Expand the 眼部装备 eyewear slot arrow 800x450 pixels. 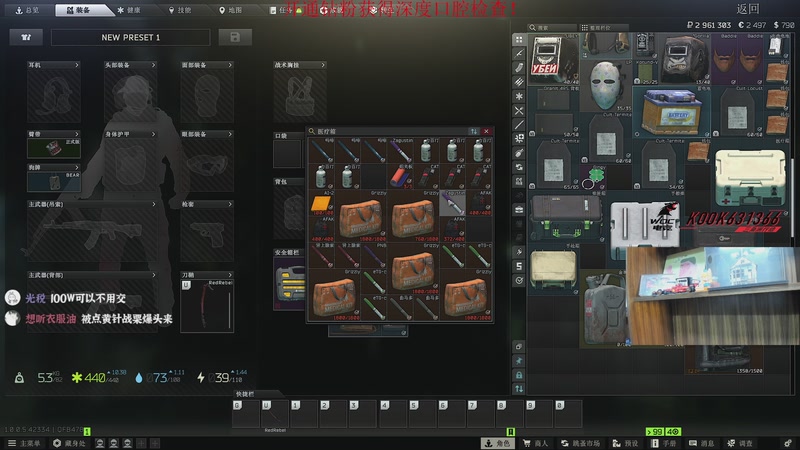230,134
